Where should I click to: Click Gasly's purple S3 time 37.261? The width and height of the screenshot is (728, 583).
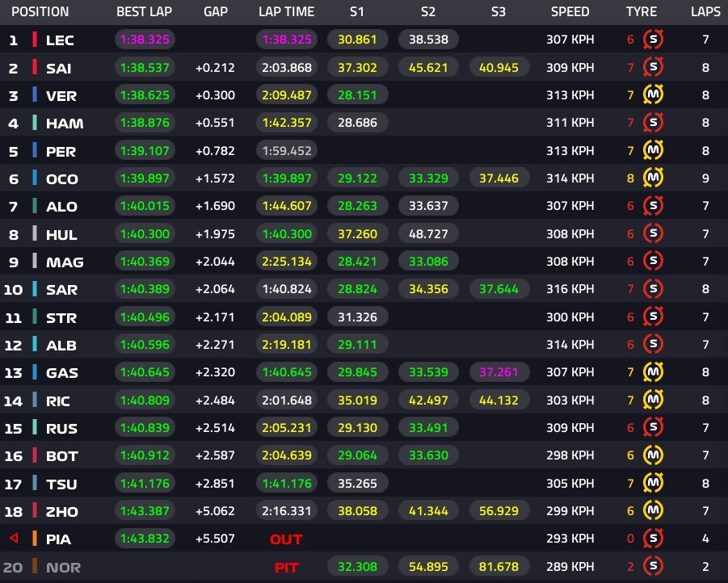pyautogui.click(x=499, y=372)
